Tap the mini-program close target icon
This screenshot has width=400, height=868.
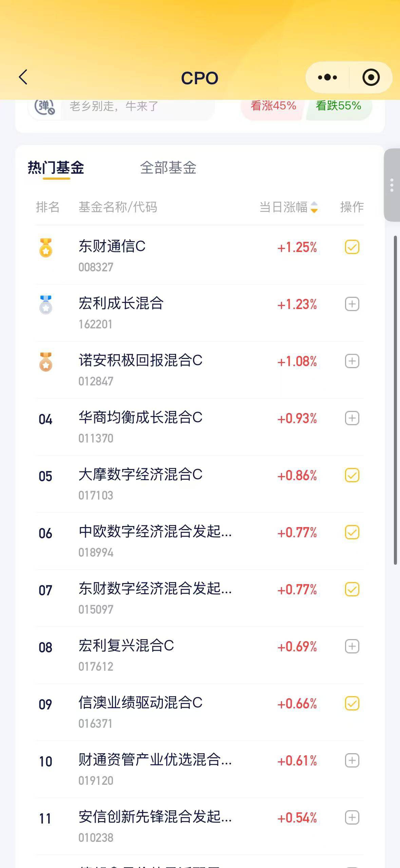pos(371,77)
